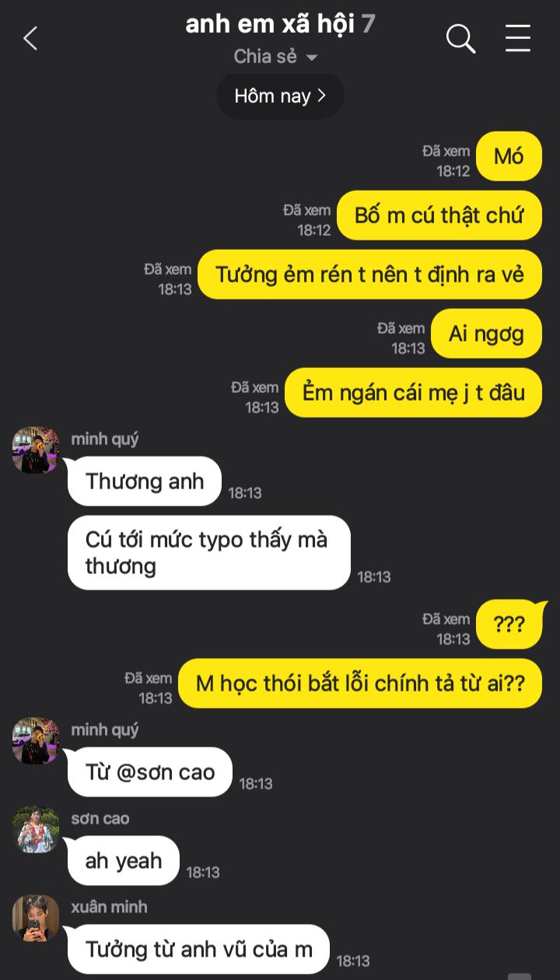The width and height of the screenshot is (560, 980).
Task: Tap the @sơn cao mention message
Action: pyautogui.click(x=150, y=772)
